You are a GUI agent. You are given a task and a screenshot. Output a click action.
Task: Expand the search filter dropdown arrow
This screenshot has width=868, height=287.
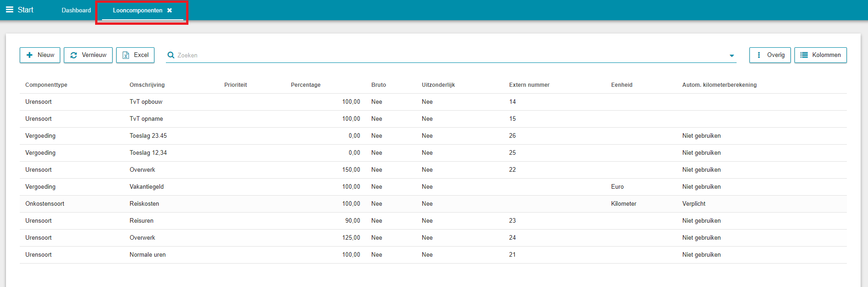732,56
